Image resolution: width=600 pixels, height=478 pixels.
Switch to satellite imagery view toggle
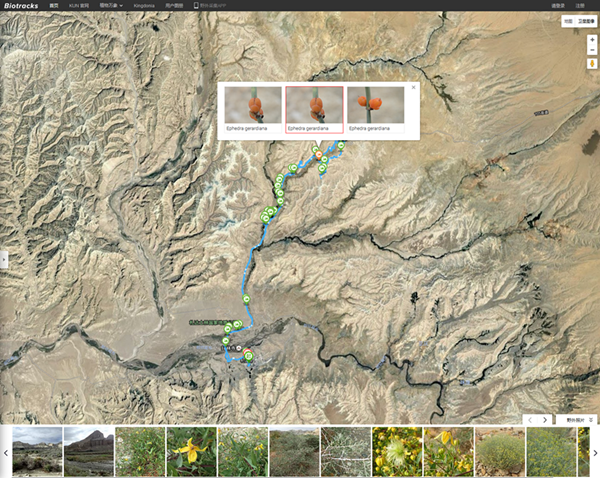[x=586, y=21]
